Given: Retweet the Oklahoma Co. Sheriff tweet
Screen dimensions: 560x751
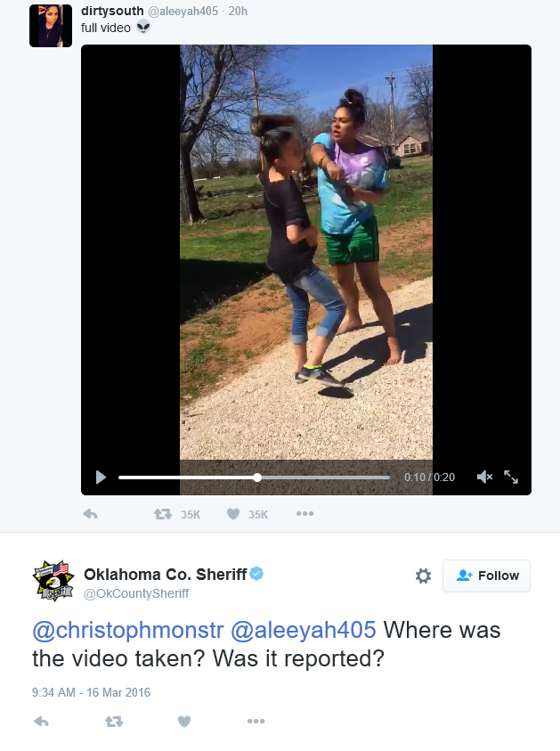Looking at the screenshot, I should [114, 722].
